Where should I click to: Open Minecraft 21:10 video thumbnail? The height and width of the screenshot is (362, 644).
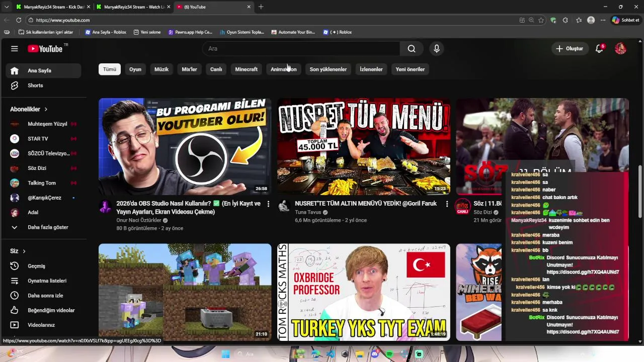[185, 292]
